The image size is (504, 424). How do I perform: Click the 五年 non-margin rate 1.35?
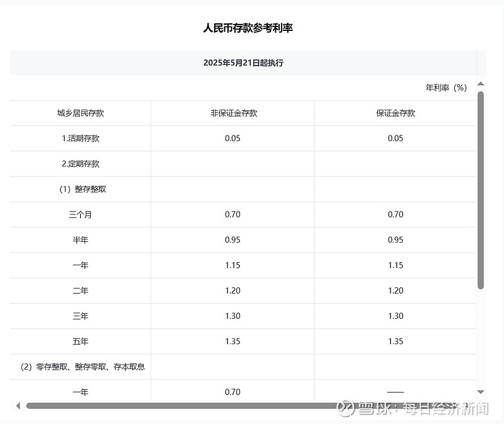tap(232, 341)
